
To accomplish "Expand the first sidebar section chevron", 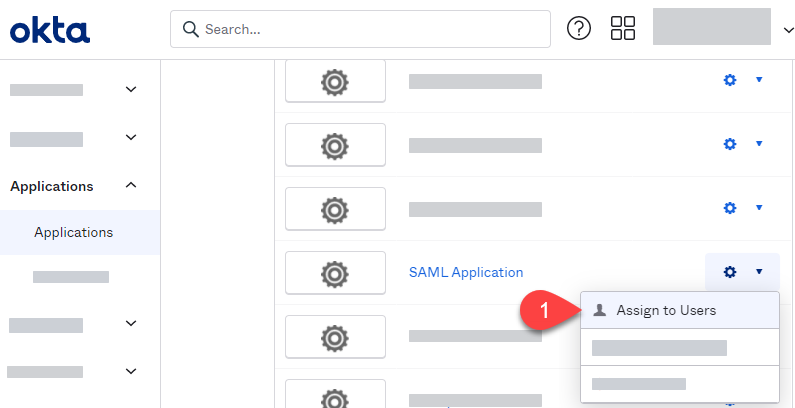I will 131,90.
